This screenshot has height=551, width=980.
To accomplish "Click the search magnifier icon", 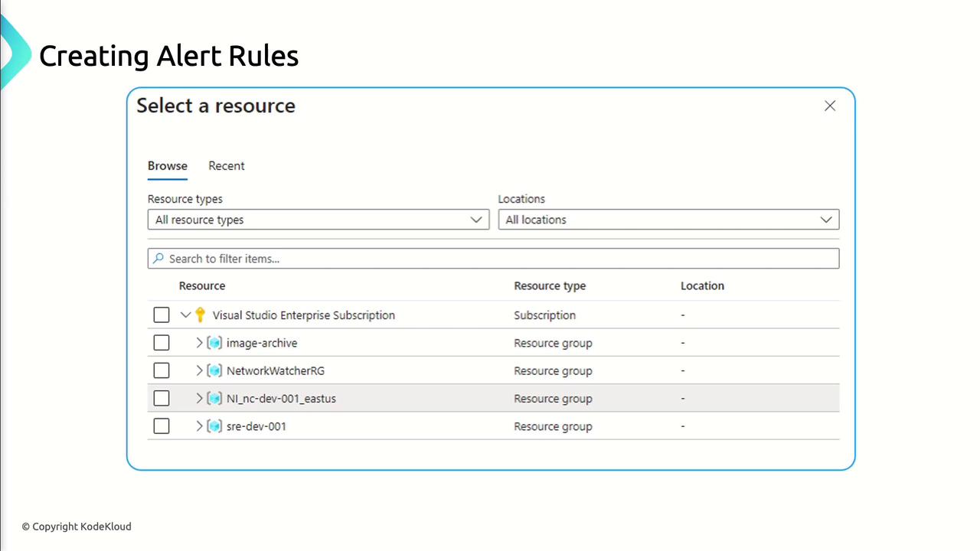I will (x=158, y=259).
